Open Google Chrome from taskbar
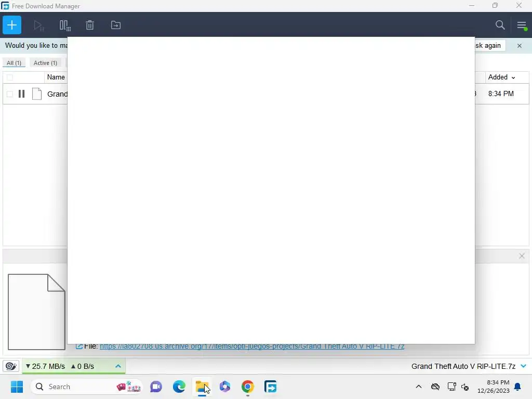The image size is (532, 399). tap(248, 387)
